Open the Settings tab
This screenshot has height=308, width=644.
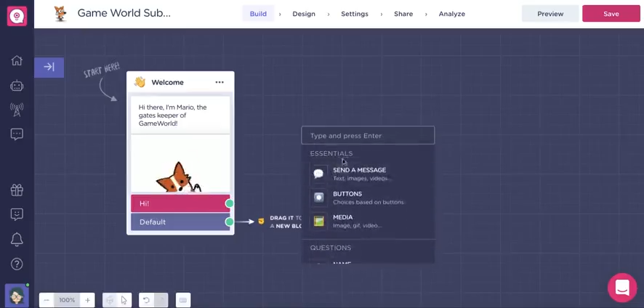355,14
